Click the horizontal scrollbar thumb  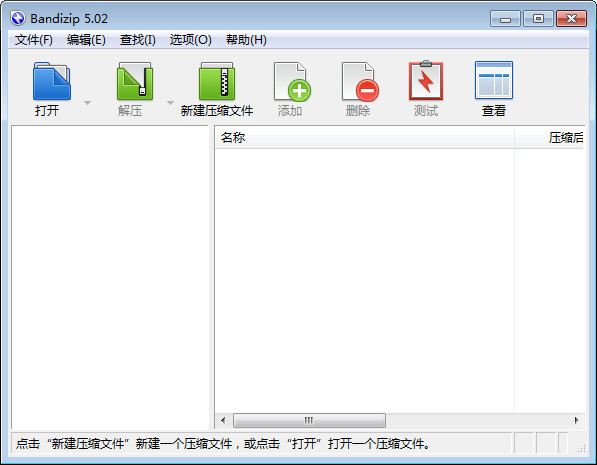point(309,420)
